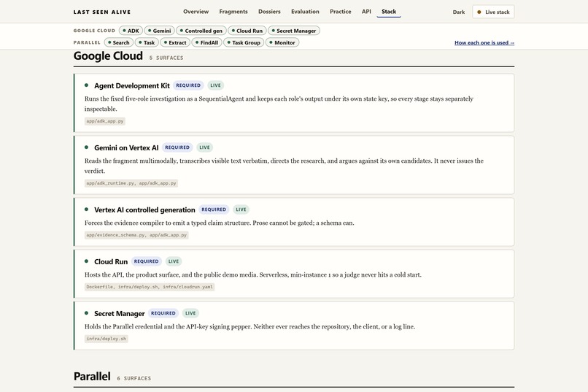Select the Cloud Run chip
588x392 pixels.
247,31
